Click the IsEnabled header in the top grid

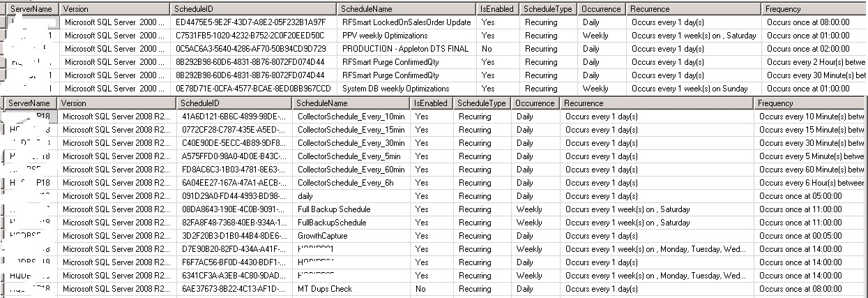[497, 9]
